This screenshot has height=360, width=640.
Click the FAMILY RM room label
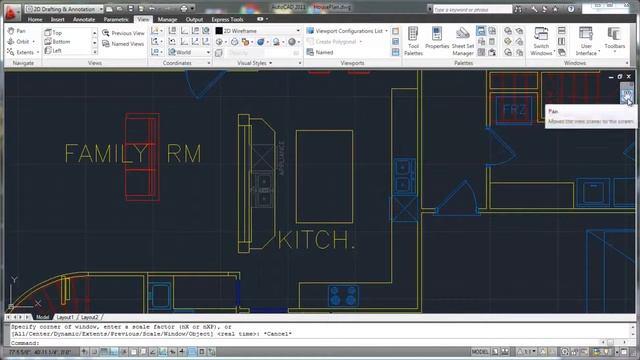click(x=133, y=154)
